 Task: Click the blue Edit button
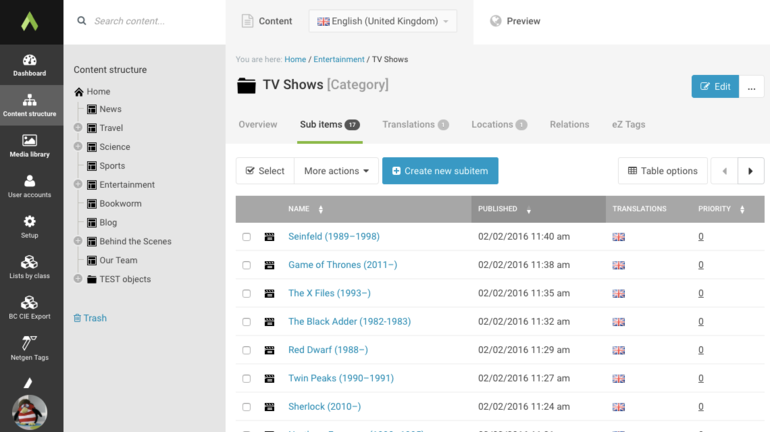point(715,87)
